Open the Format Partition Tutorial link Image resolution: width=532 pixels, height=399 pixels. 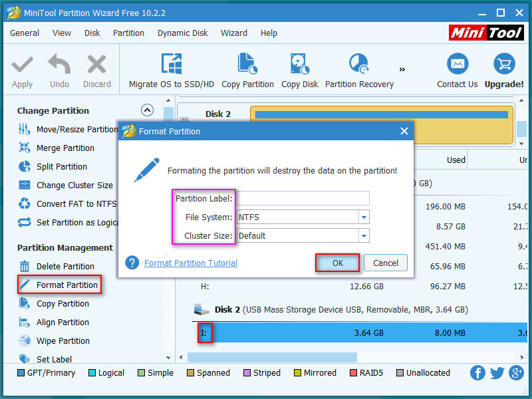point(191,263)
